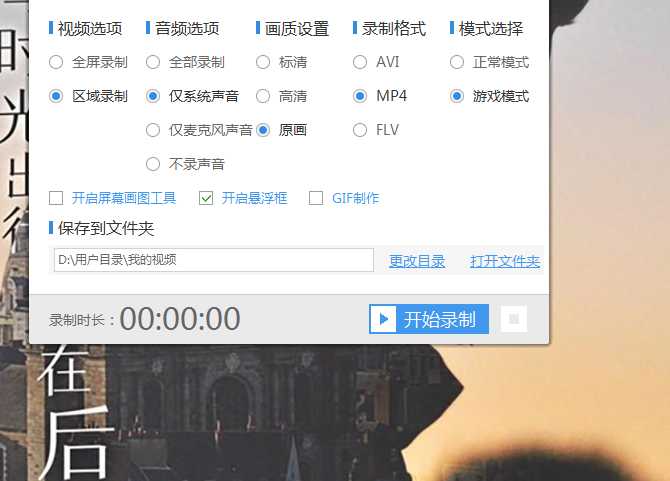670x481 pixels.
Task: Click the stop recording square icon
Action: coord(514,319)
